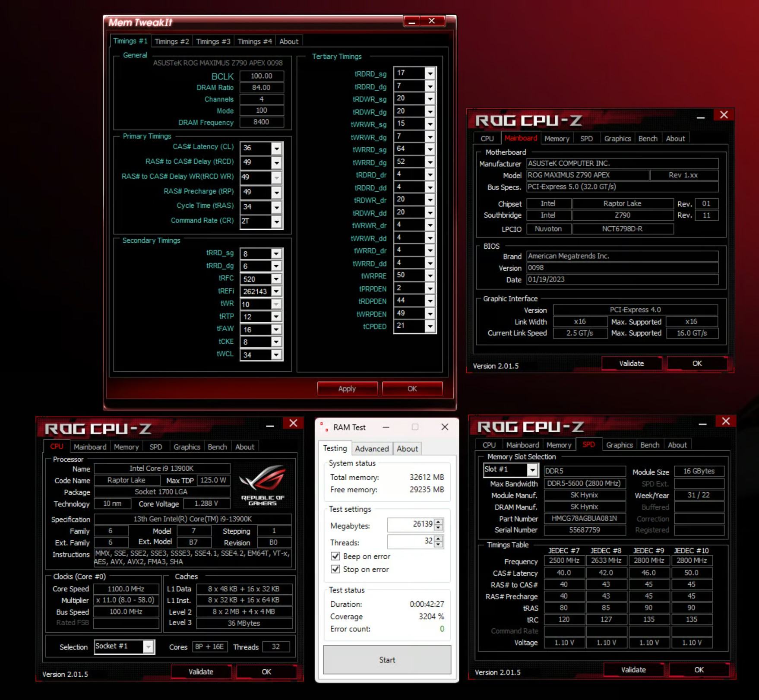Click the Max Bandwidth DDR5-5600 field

585,484
